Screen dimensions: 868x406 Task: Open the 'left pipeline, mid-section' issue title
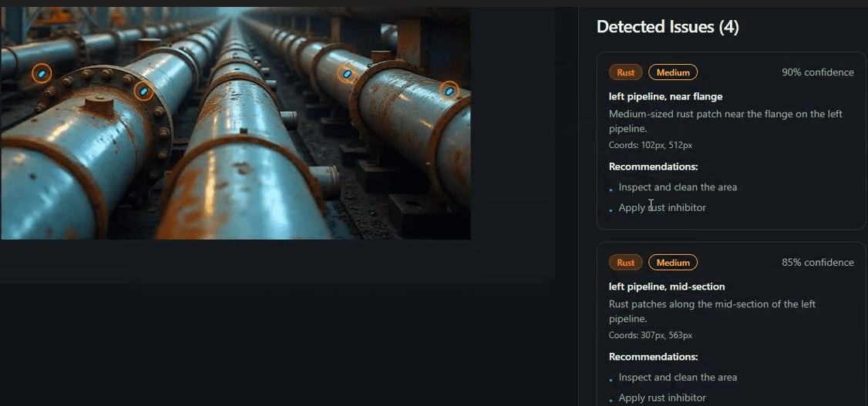[x=667, y=287]
